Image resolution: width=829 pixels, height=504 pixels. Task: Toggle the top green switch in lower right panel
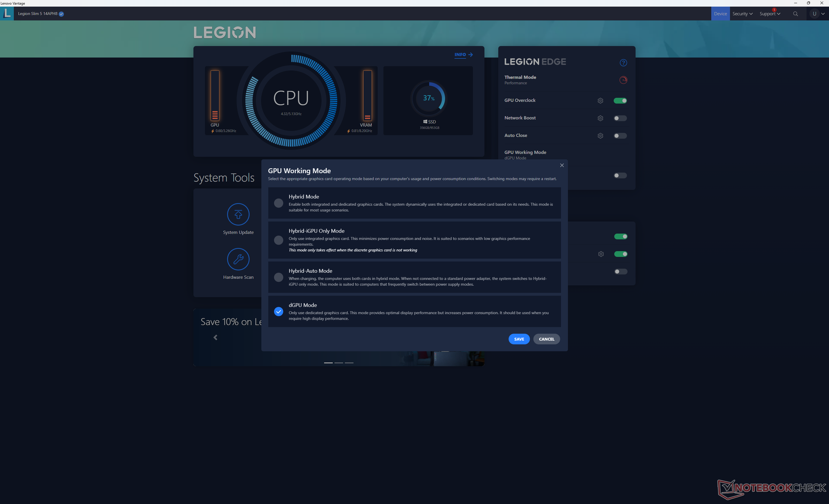click(620, 236)
